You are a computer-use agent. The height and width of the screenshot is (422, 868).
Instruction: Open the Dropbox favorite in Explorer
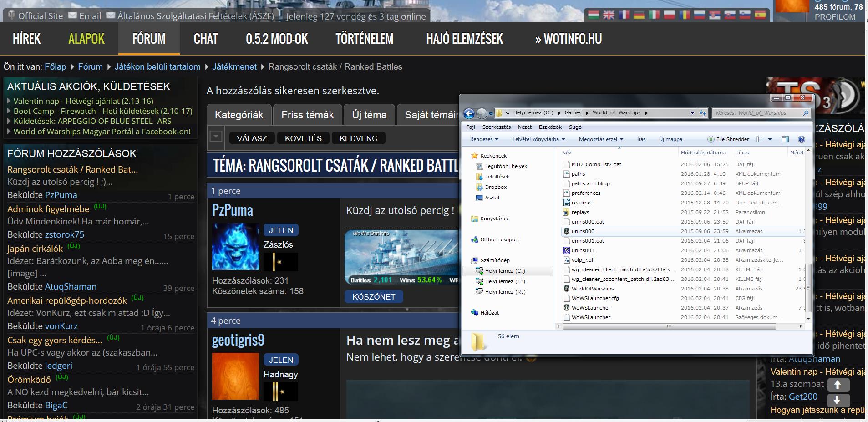click(x=495, y=187)
